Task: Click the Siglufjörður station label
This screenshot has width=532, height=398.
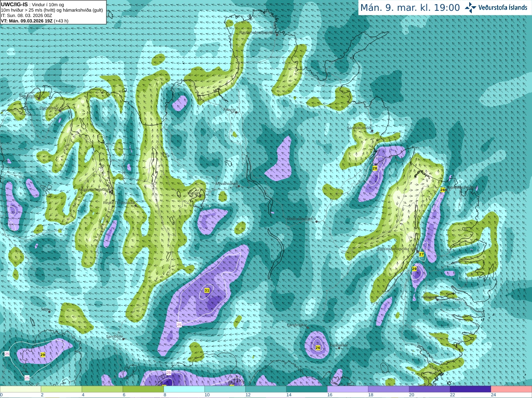Action: pos(29,96)
